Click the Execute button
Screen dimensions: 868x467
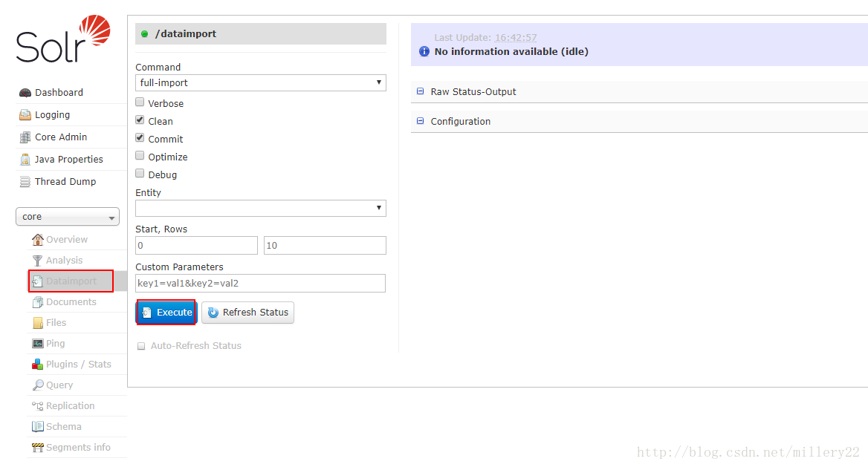tap(166, 313)
